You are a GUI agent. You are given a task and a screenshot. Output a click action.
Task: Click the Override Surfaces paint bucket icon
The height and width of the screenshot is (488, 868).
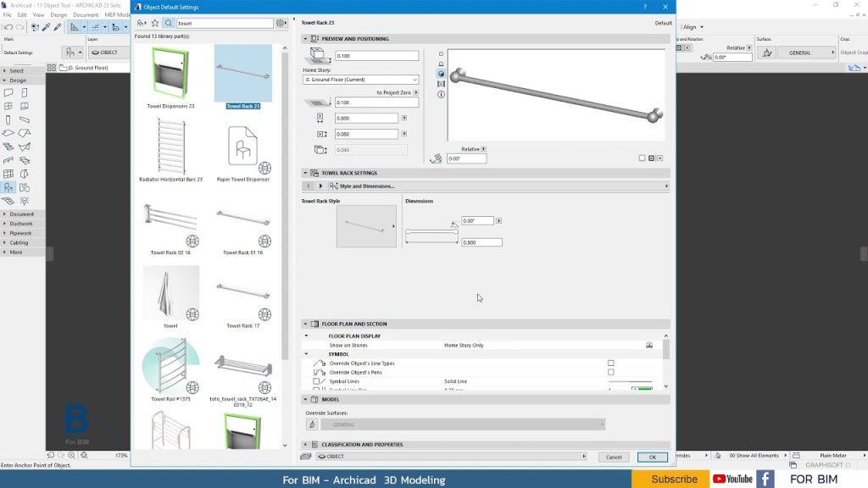click(x=311, y=424)
